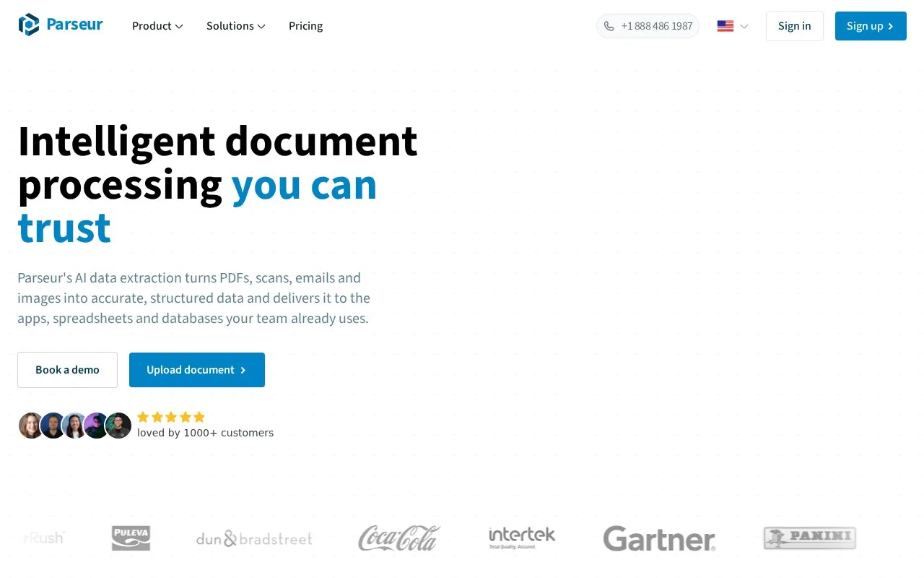Click the Puleva logo

point(131,538)
